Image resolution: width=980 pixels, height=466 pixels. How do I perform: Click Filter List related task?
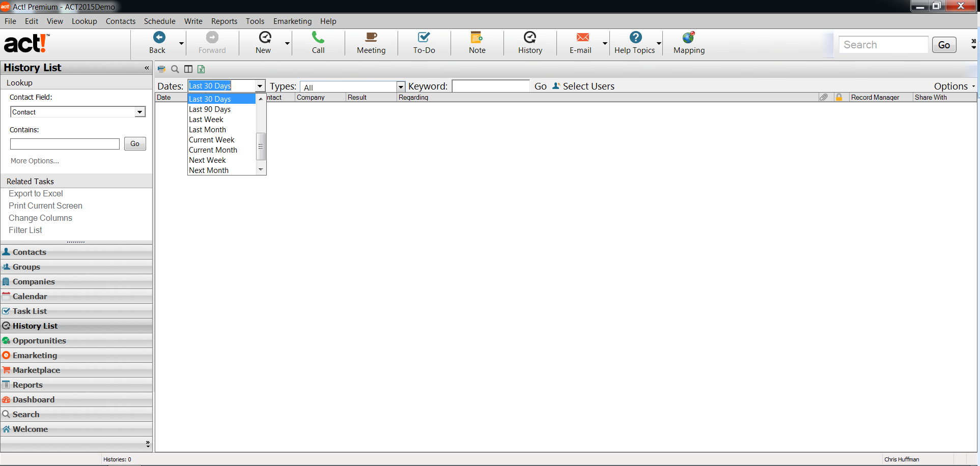coord(25,230)
